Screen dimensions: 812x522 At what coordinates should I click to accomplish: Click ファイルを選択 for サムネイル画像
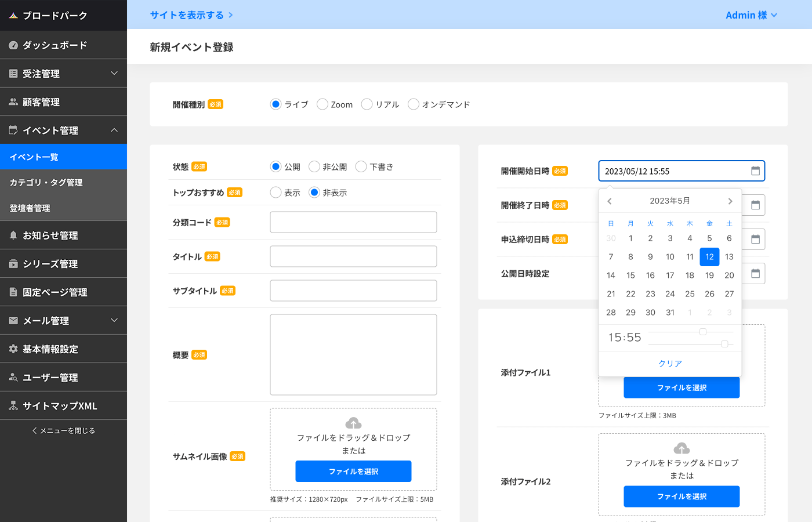click(x=353, y=472)
